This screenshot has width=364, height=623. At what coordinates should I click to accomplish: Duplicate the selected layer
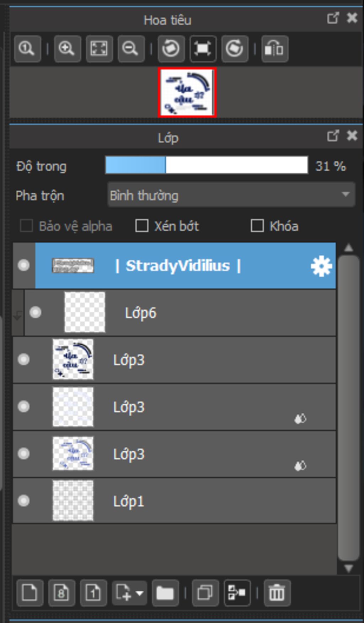(x=205, y=593)
